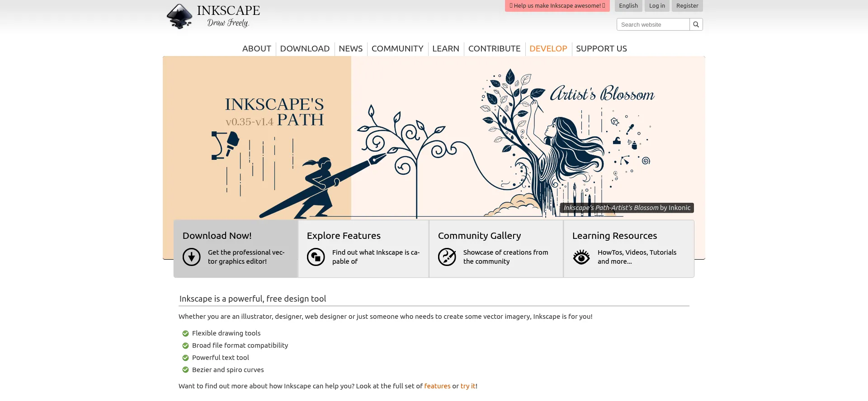The width and height of the screenshot is (868, 401).
Task: Click 'Find out what Inkscape is capable of' text
Action: click(376, 257)
